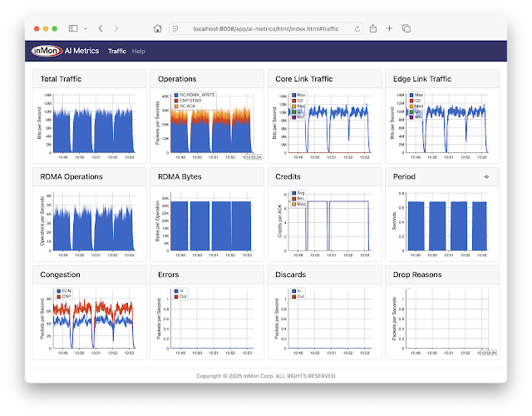Screen dimensions: 532x416
Task: Click the localhost URL address field
Action: click(266, 29)
